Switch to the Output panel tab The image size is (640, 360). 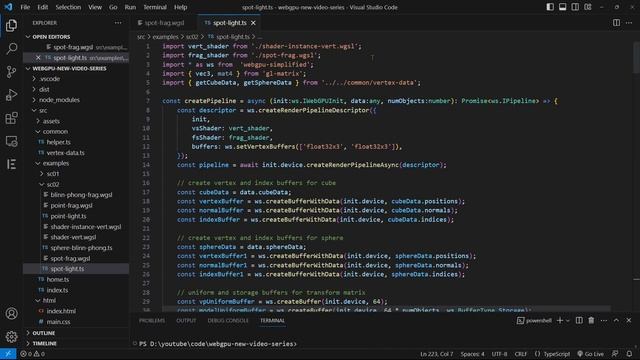[x=186, y=320]
